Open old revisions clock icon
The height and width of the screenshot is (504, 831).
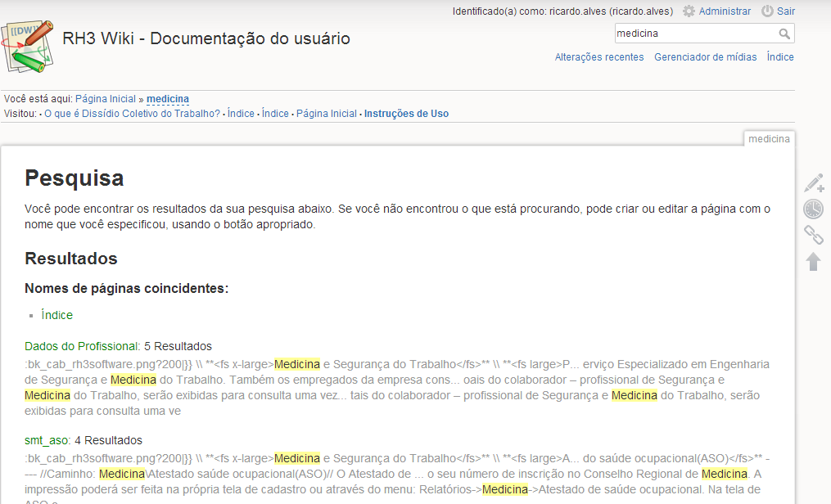pyautogui.click(x=813, y=209)
